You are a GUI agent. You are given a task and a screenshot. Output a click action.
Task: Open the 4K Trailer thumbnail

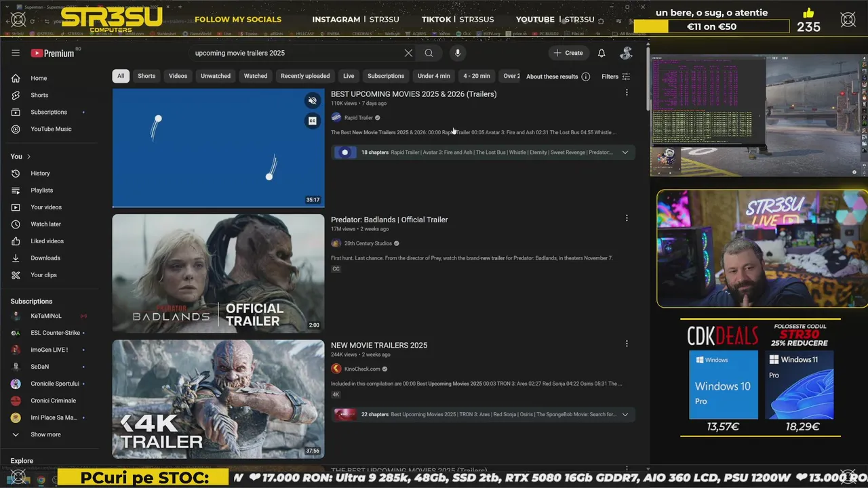[x=218, y=399]
